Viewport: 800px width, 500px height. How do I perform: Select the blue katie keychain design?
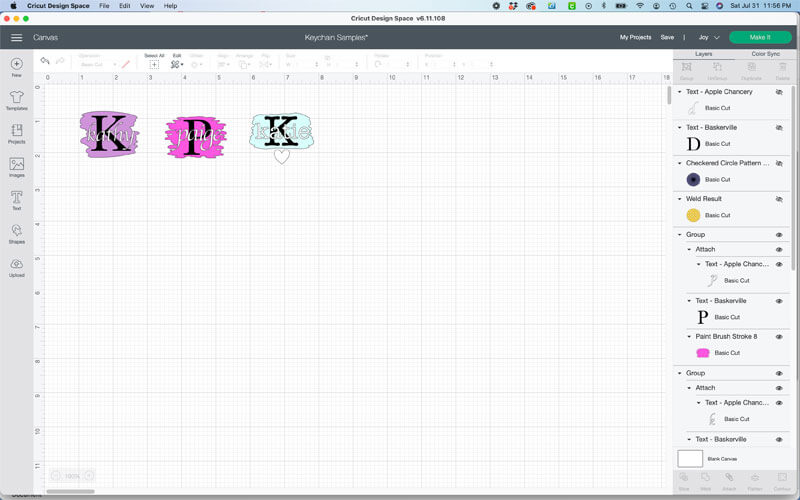click(282, 132)
